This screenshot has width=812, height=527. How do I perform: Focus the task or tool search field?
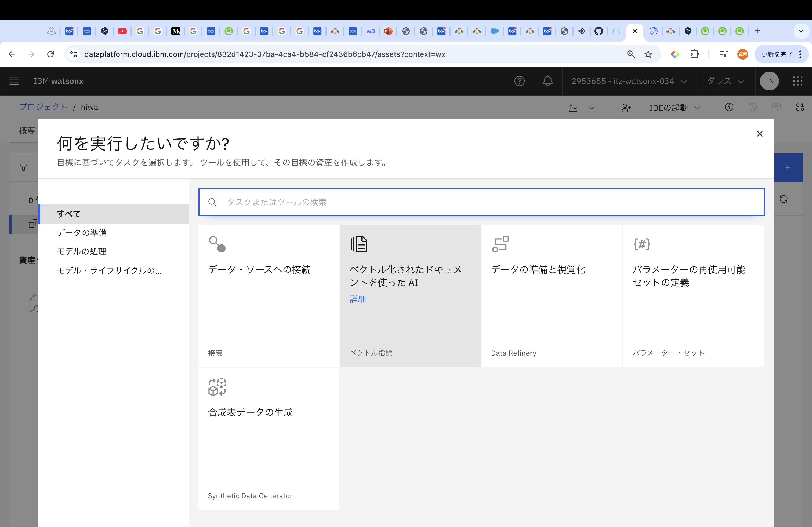[x=481, y=202]
